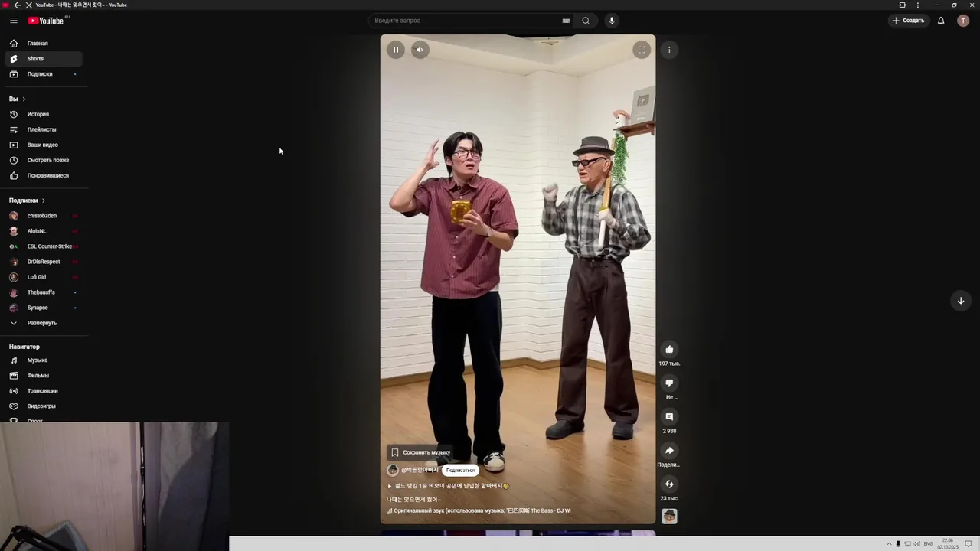Show hidden system tray icons

(889, 543)
